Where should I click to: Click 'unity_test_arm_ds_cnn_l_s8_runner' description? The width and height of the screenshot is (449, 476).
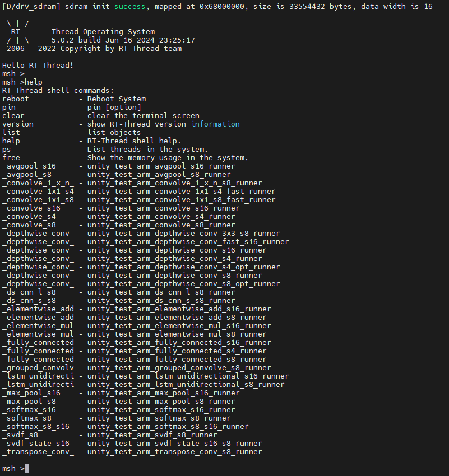(x=161, y=292)
